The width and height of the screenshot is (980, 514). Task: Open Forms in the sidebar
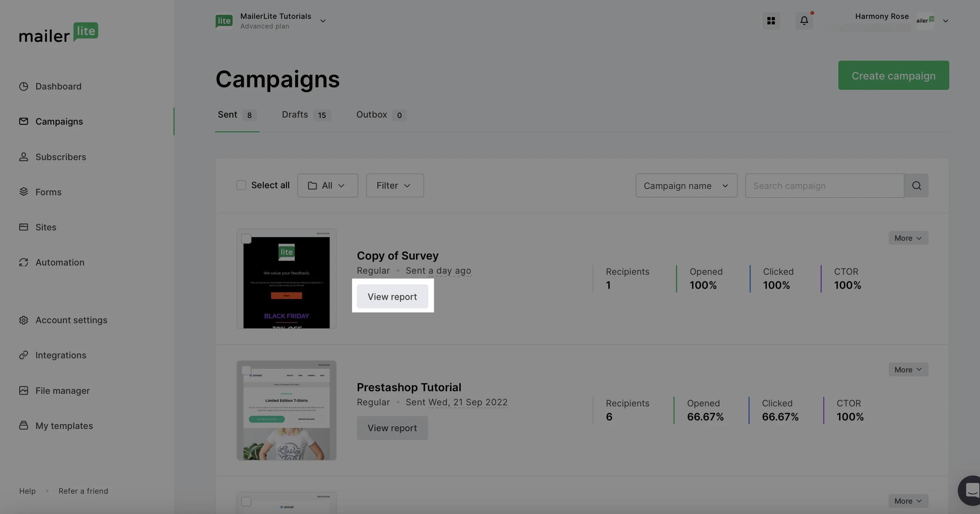tap(40, 192)
